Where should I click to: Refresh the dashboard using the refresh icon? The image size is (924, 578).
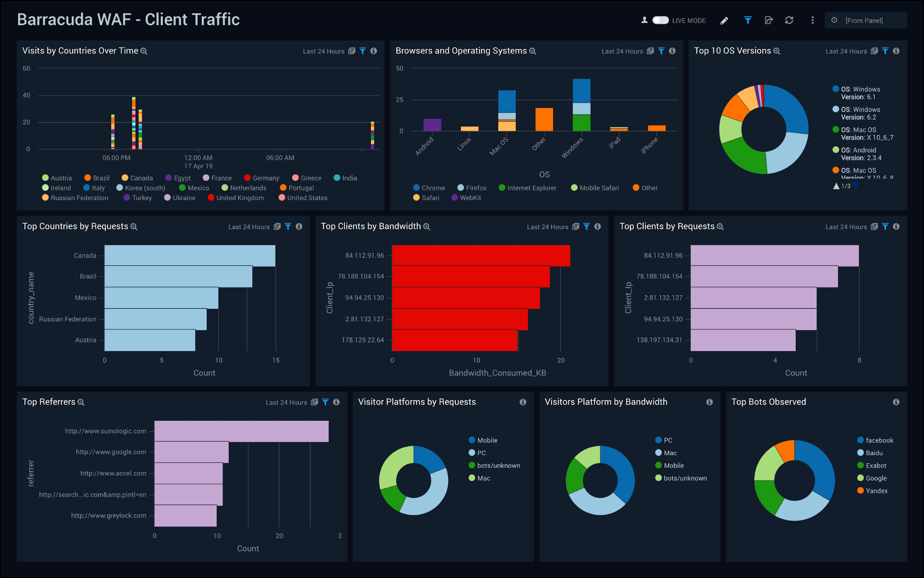tap(789, 20)
